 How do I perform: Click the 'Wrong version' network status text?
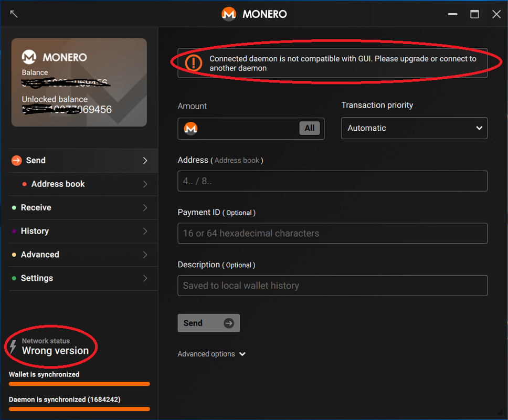point(56,351)
